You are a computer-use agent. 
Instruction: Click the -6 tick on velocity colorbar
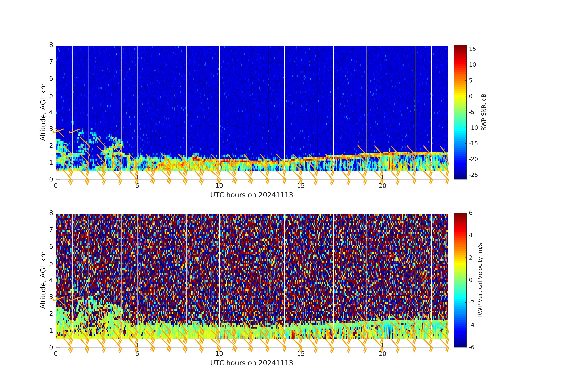point(471,347)
